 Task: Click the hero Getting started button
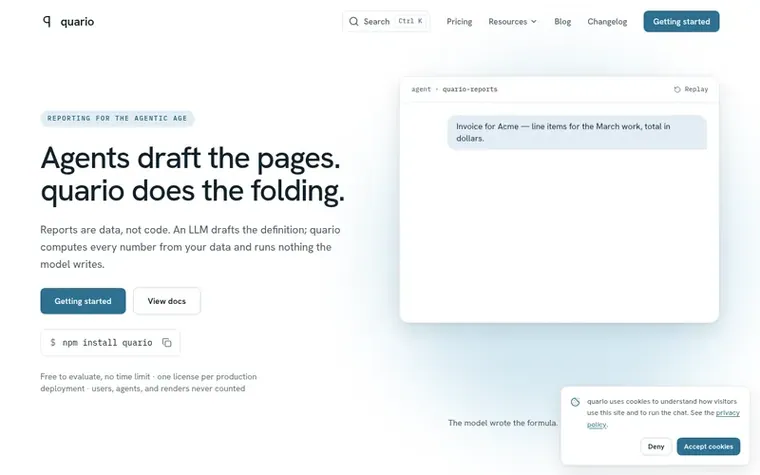click(x=83, y=301)
